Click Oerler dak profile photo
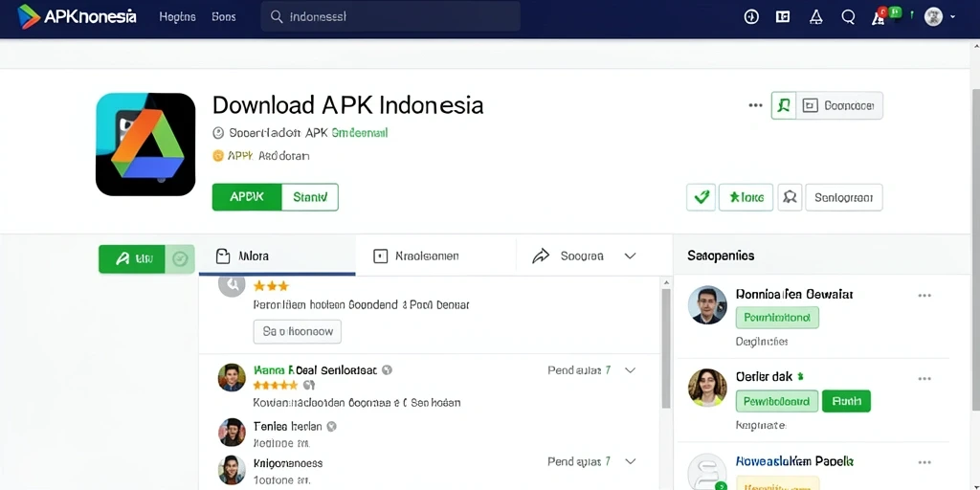This screenshot has width=980, height=490. (x=707, y=388)
